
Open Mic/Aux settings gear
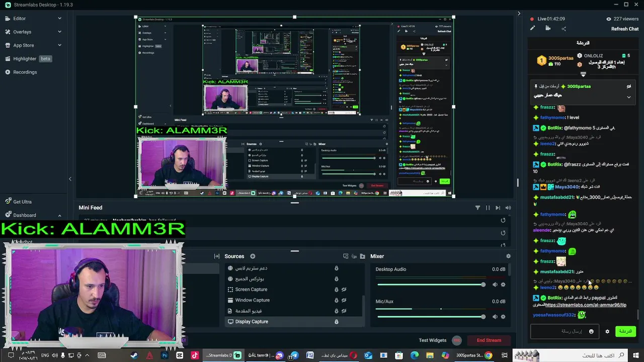tap(503, 317)
